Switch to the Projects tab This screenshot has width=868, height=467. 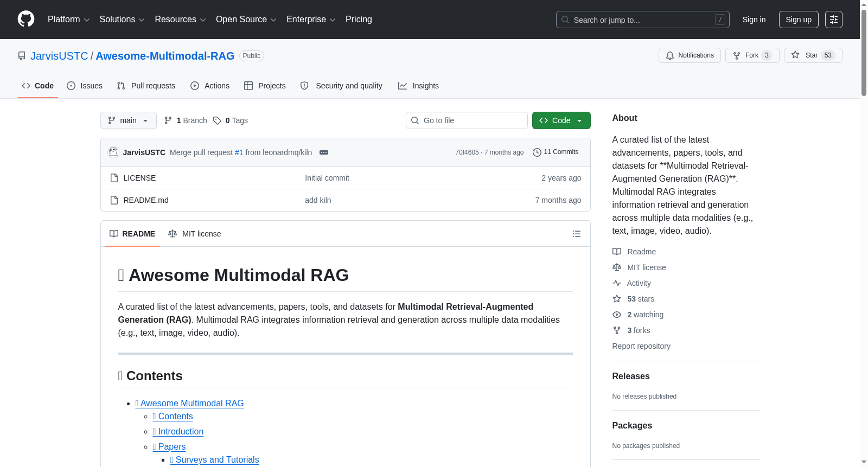coord(265,86)
